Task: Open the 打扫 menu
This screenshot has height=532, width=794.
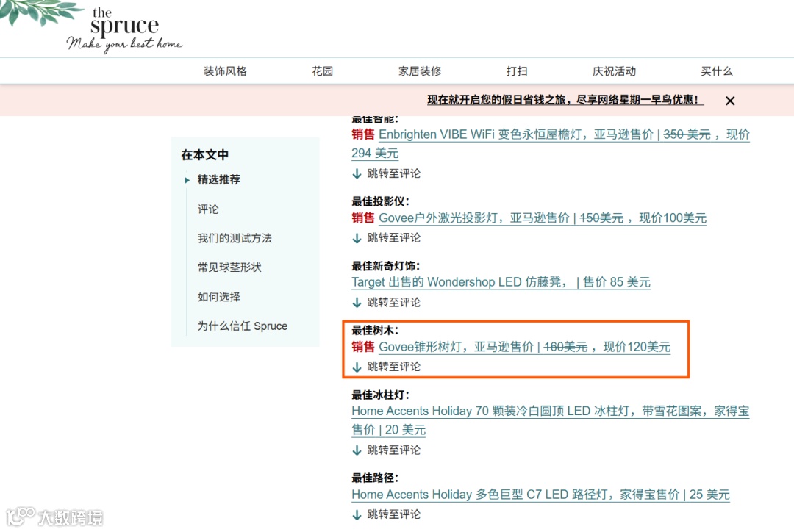Action: pyautogui.click(x=517, y=71)
